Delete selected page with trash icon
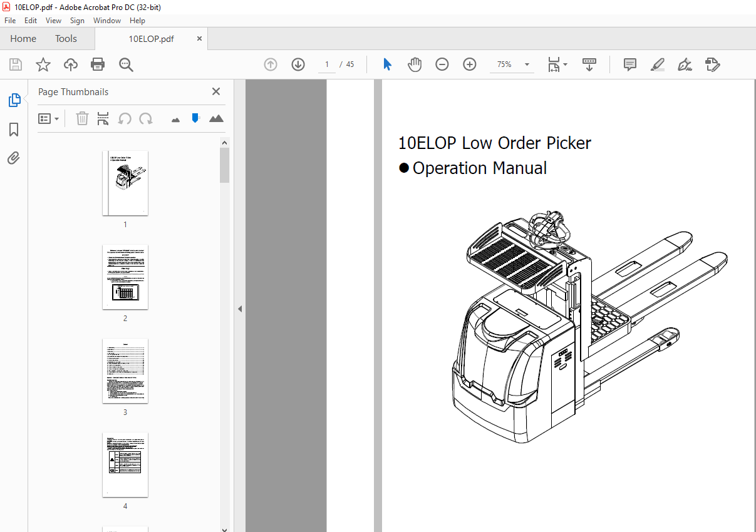 coord(82,118)
